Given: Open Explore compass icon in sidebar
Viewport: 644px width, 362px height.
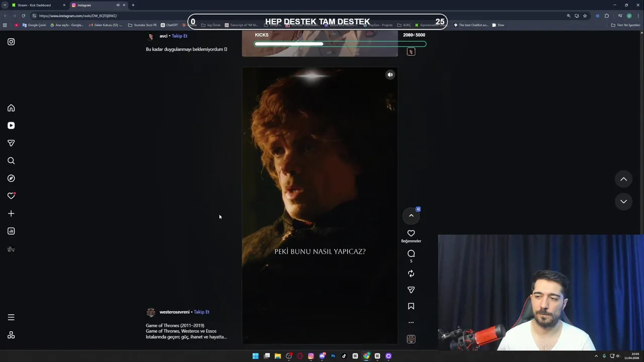Looking at the screenshot, I should pos(11,178).
